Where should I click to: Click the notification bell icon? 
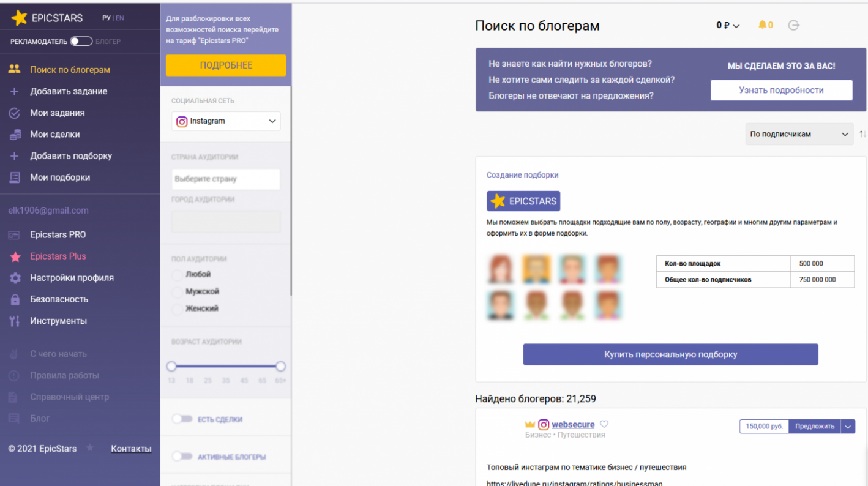tap(762, 25)
